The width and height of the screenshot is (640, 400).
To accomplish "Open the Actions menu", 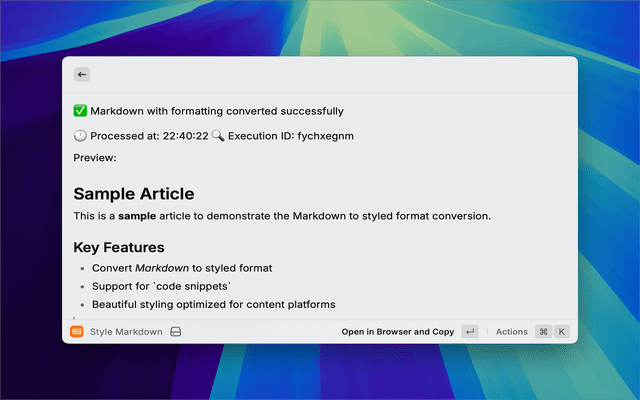I will [x=511, y=331].
